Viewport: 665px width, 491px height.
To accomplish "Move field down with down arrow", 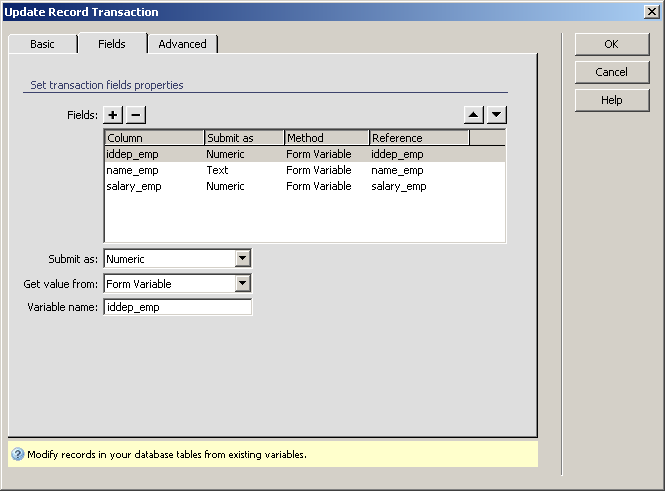I will tap(497, 115).
